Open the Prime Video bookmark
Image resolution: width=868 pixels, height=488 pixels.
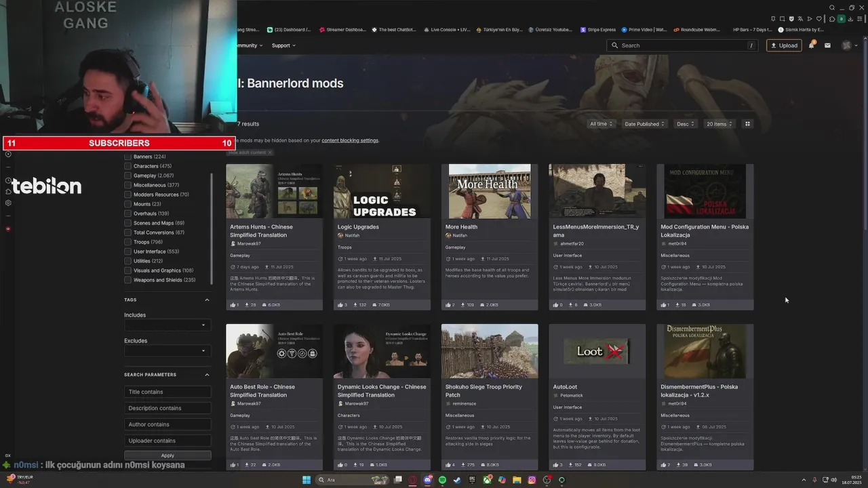coord(644,30)
